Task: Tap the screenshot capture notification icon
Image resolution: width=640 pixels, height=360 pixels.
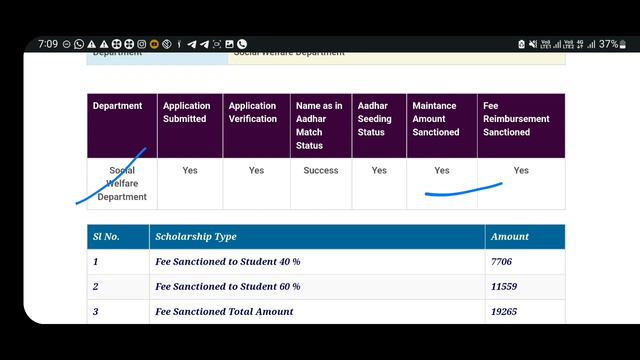Action: tap(217, 44)
